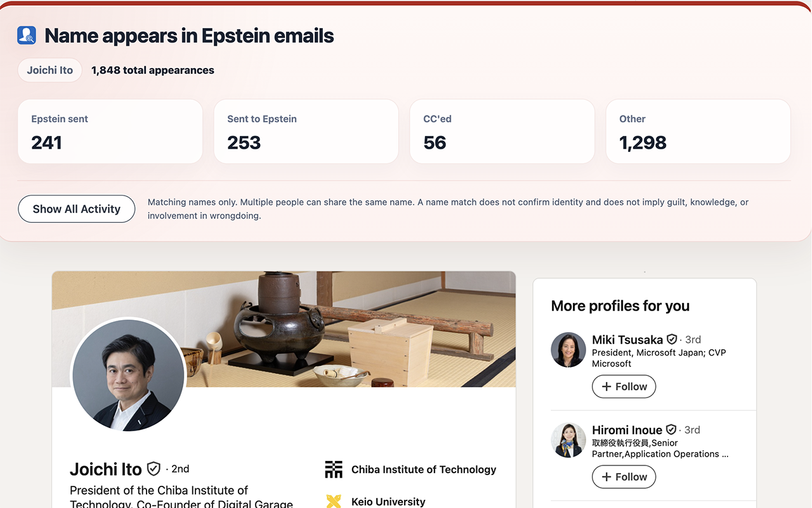Click the Show All Activity button
The width and height of the screenshot is (812, 508).
pos(76,208)
